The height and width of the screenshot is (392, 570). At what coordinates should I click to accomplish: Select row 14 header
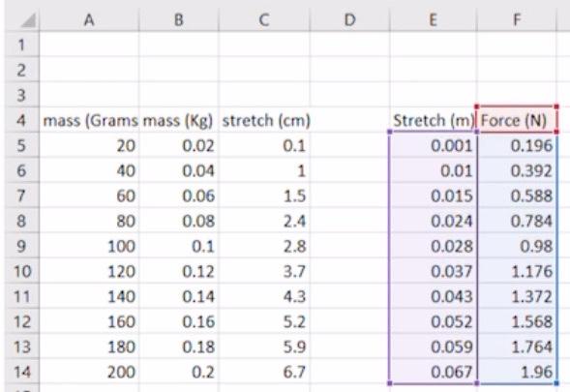coord(21,372)
